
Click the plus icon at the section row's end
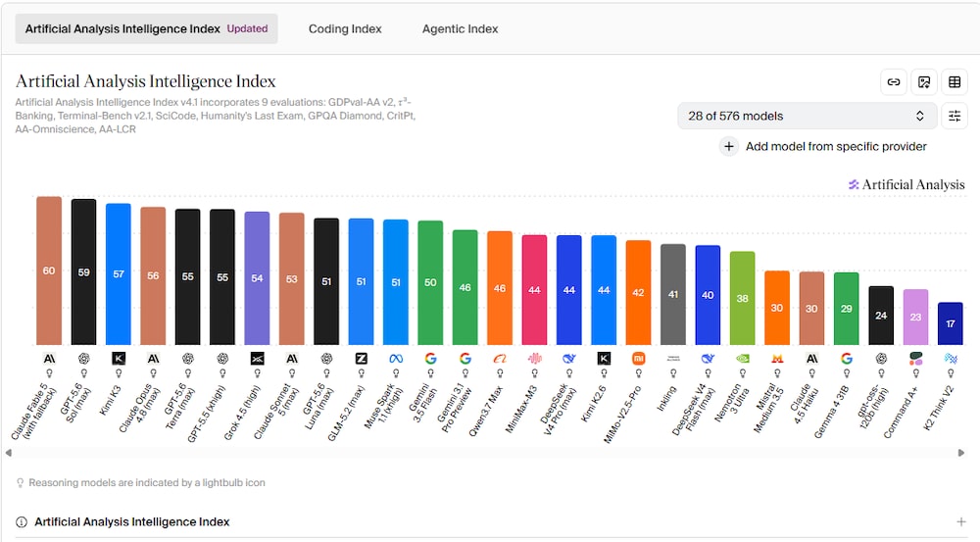coord(960,522)
